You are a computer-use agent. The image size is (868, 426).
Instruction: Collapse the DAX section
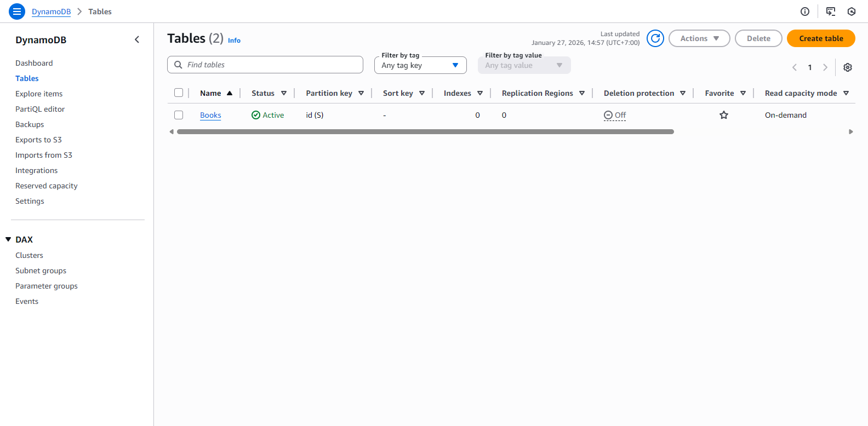tap(8, 239)
